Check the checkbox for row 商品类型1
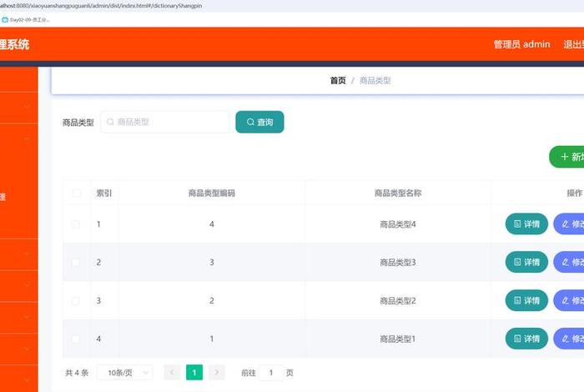584x392 pixels. (76, 339)
